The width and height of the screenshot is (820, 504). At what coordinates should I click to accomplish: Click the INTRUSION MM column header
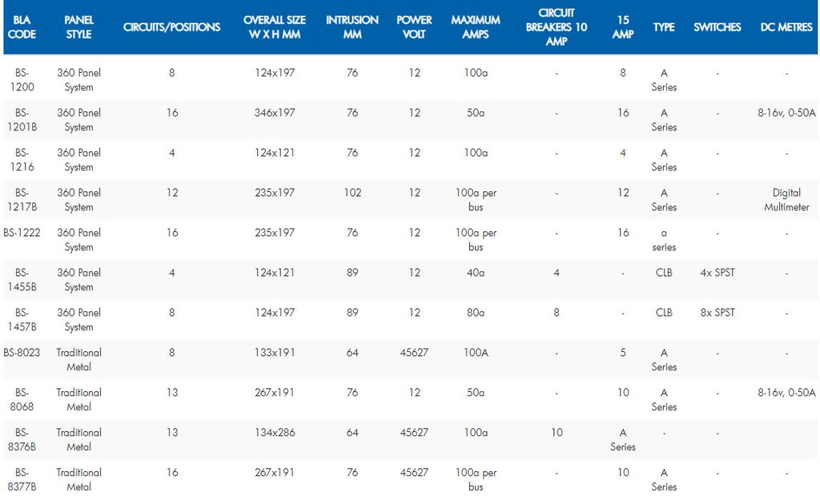(352, 27)
